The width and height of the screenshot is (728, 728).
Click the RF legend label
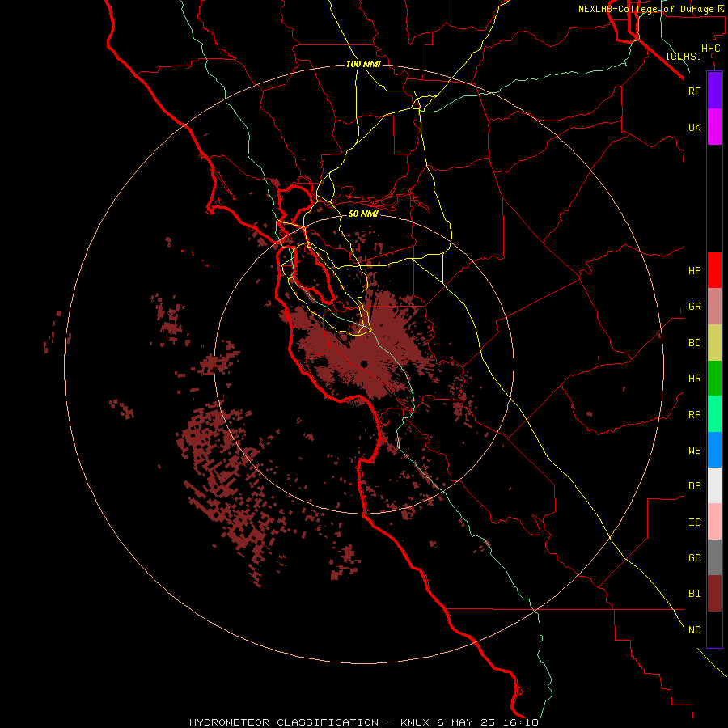pos(694,91)
